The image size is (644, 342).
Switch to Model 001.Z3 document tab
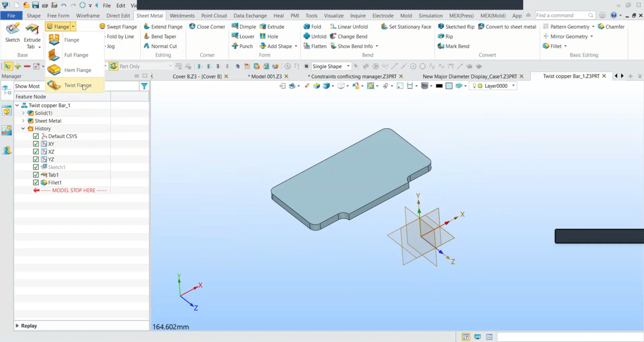pyautogui.click(x=266, y=77)
